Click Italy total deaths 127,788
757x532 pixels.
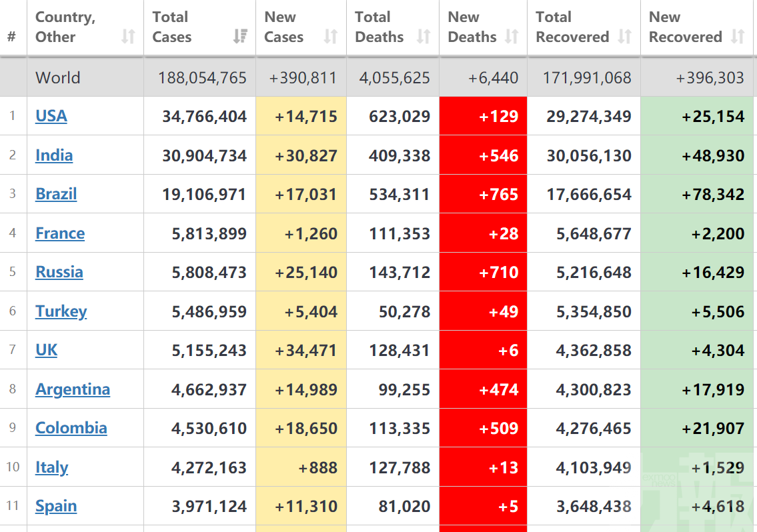[x=400, y=467]
